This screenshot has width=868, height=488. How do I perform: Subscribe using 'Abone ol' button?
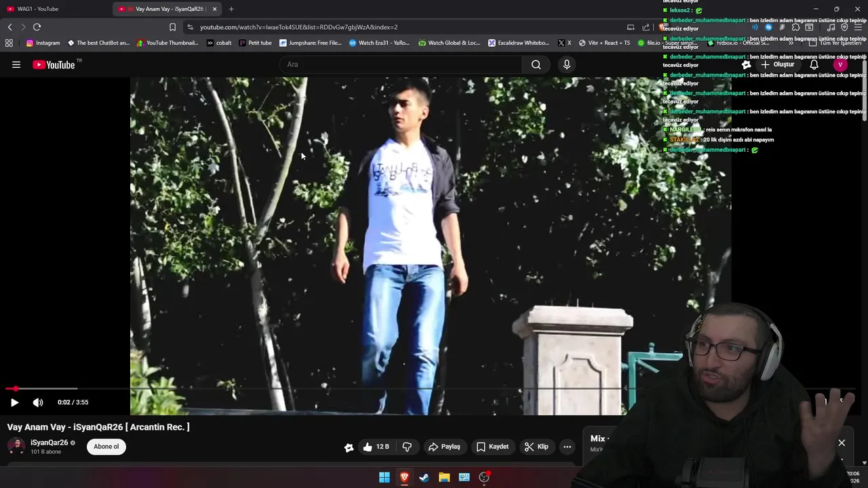coord(106,447)
